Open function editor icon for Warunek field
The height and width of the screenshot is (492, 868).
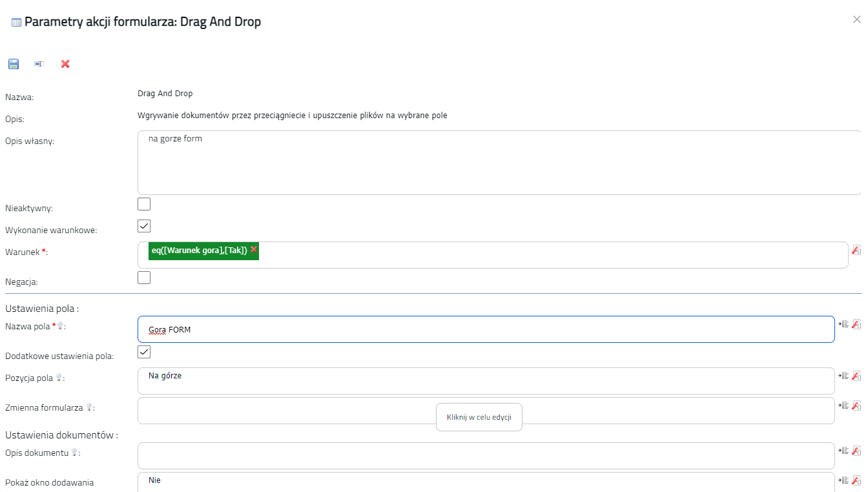point(857,250)
